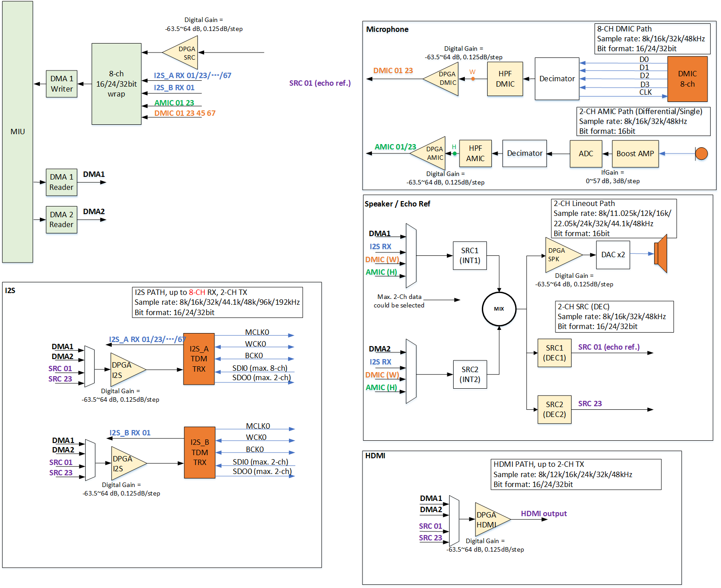The width and height of the screenshot is (721, 588).
Task: Click the IfGain = label under Boost AMP
Action: click(612, 172)
